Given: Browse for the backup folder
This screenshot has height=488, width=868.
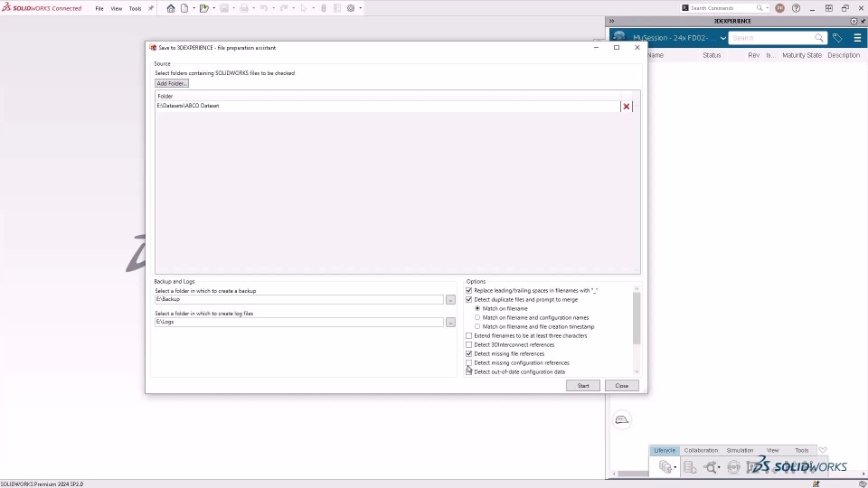Looking at the screenshot, I should (x=450, y=299).
